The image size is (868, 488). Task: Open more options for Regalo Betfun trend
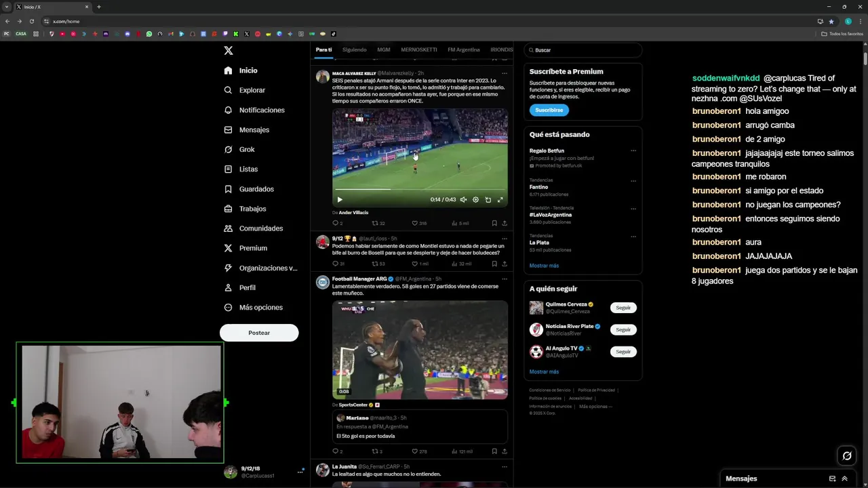click(633, 150)
